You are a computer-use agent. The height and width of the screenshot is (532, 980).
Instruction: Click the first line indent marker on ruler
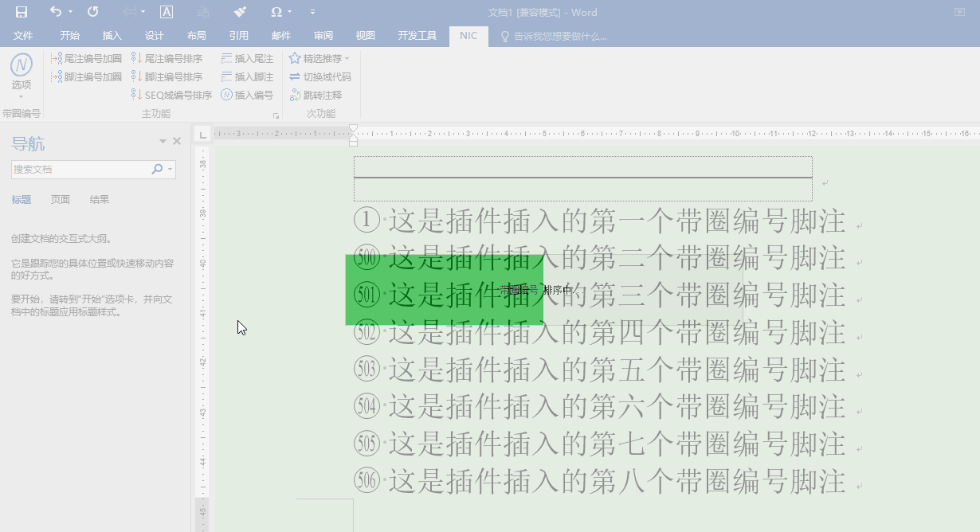pos(354,129)
